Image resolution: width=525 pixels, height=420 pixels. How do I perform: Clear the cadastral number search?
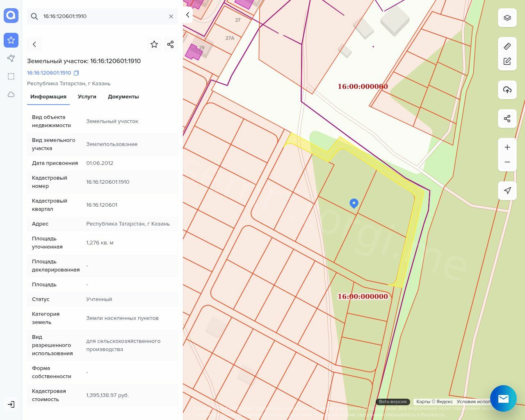tap(171, 16)
